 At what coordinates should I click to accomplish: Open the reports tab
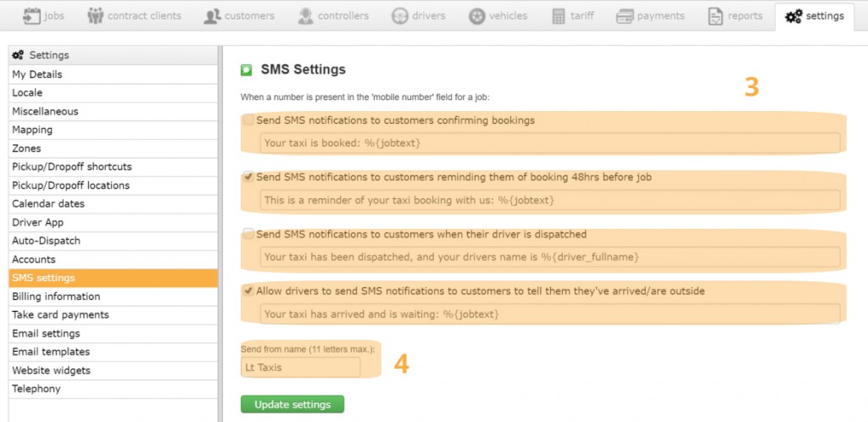coord(736,17)
